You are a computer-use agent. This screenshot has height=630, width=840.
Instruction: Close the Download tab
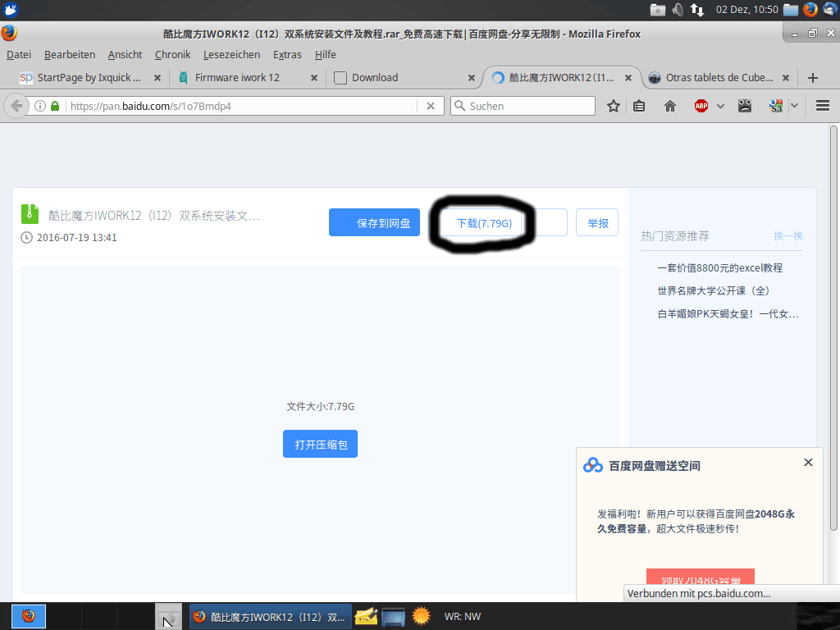(472, 78)
